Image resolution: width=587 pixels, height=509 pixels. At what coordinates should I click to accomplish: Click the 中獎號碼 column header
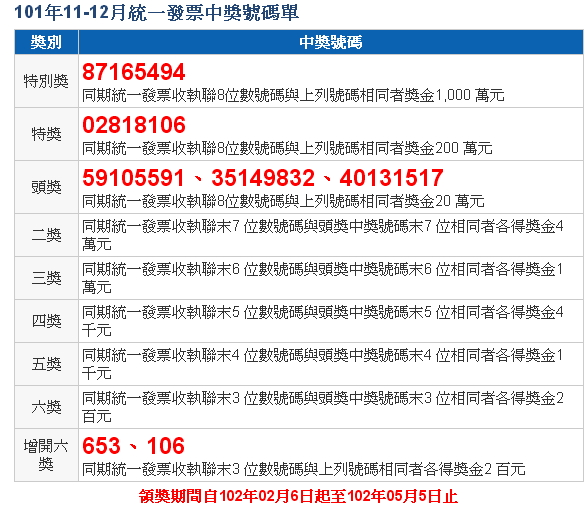point(331,42)
